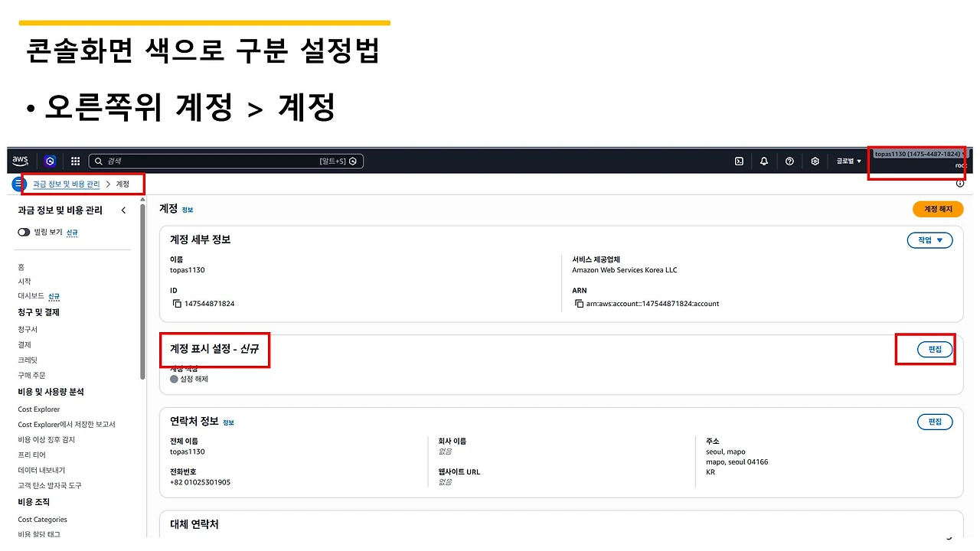The height and width of the screenshot is (551, 980).
Task: Click the 계정 해지 button
Action: [x=938, y=209]
